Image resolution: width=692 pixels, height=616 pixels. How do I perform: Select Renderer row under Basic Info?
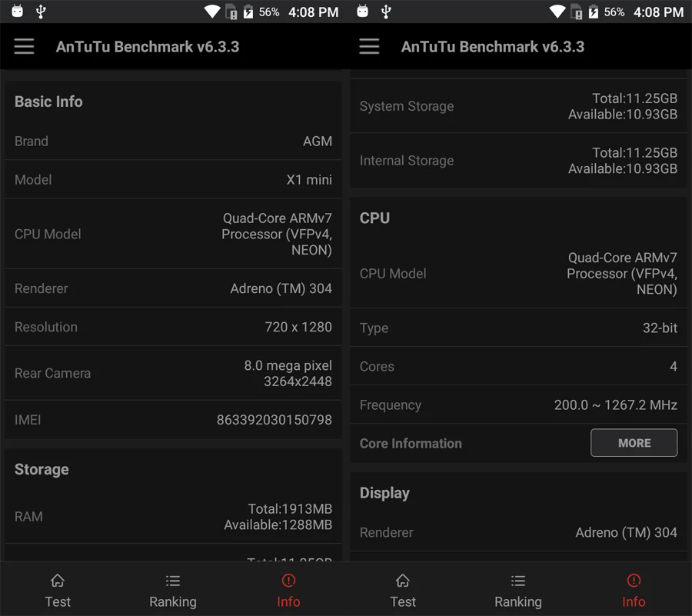point(173,288)
